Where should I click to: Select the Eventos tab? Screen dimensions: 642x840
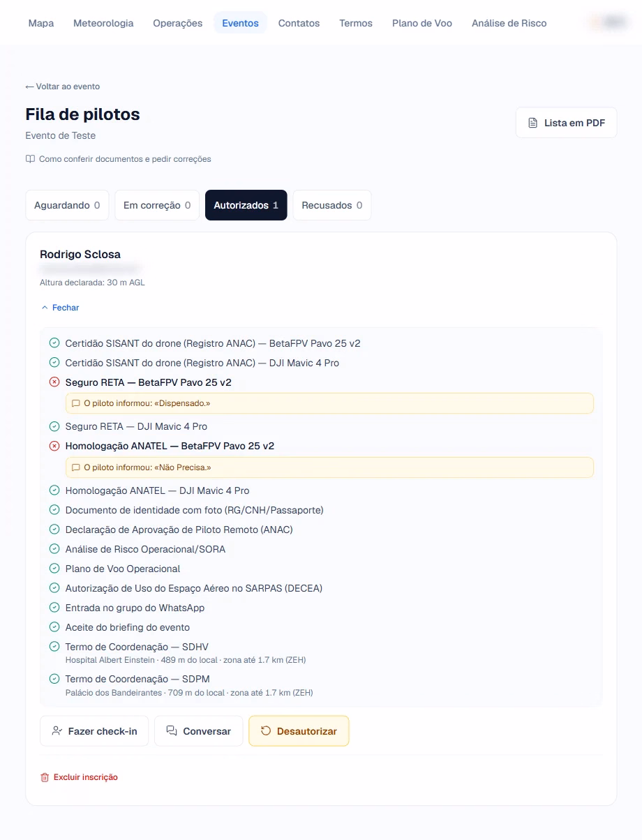[240, 23]
